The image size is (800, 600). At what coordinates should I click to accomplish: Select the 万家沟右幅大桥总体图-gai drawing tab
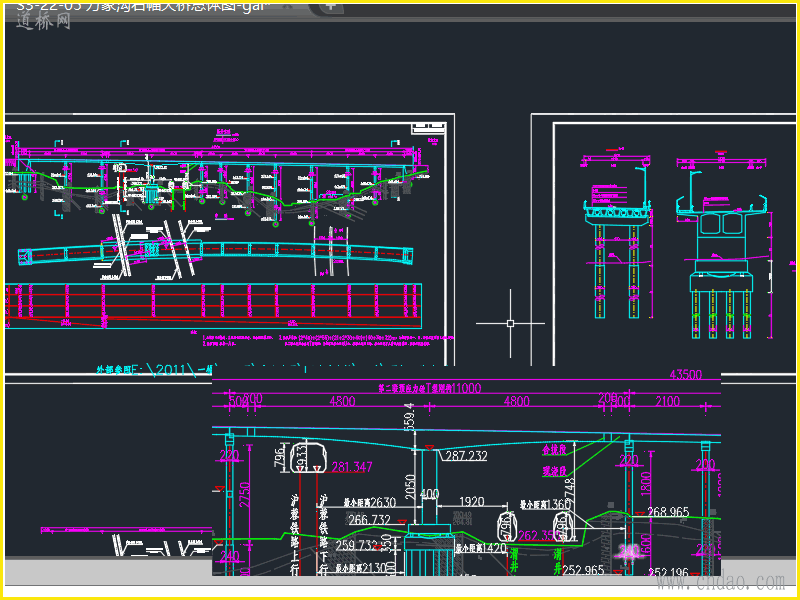pyautogui.click(x=142, y=7)
